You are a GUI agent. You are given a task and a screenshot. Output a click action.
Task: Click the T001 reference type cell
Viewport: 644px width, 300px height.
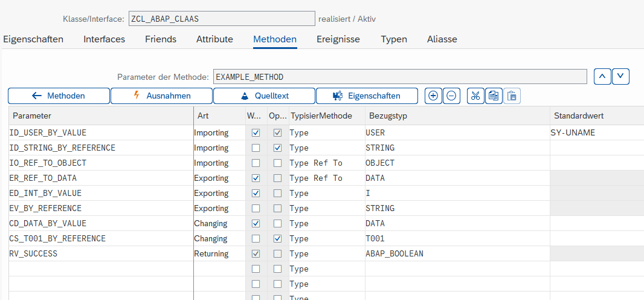click(x=457, y=238)
